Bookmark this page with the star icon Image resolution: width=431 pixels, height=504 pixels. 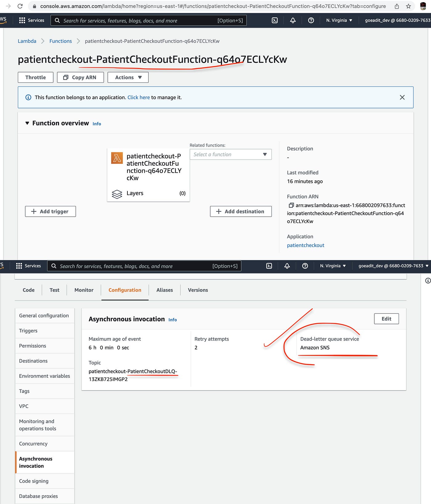[409, 6]
